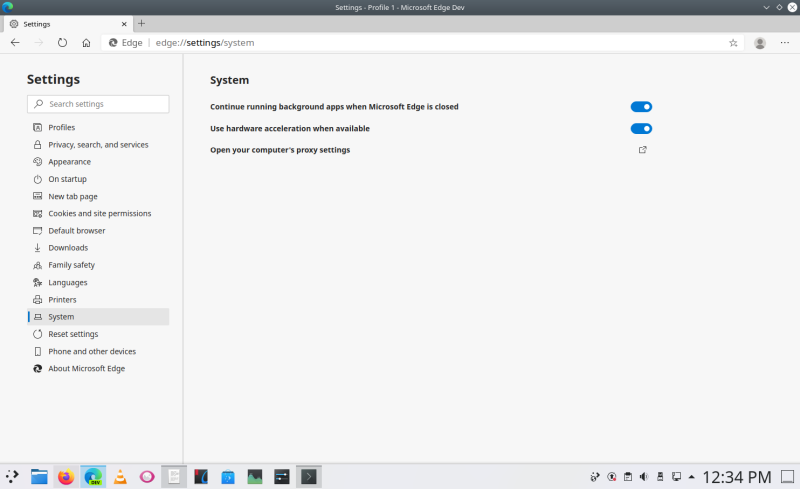Go to Appearance settings
The width and height of the screenshot is (800, 489).
pos(98,162)
